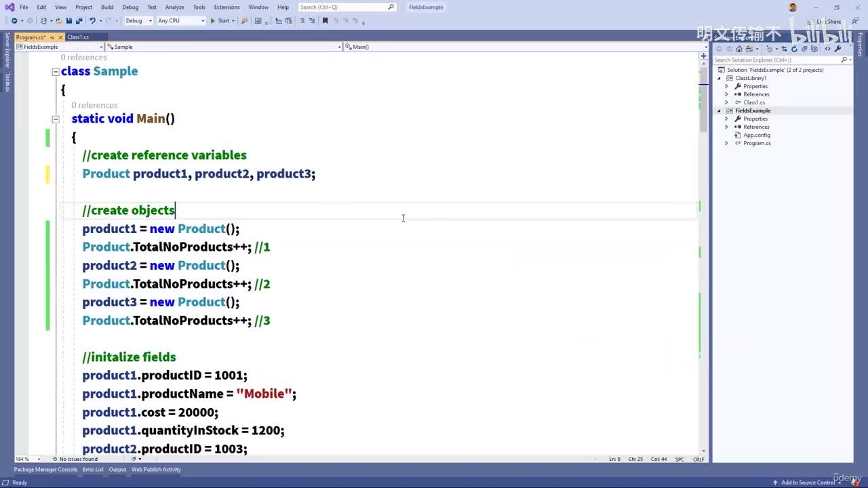Expand the Program.cs node in Solution Explorer
The width and height of the screenshot is (868, 488).
click(727, 144)
